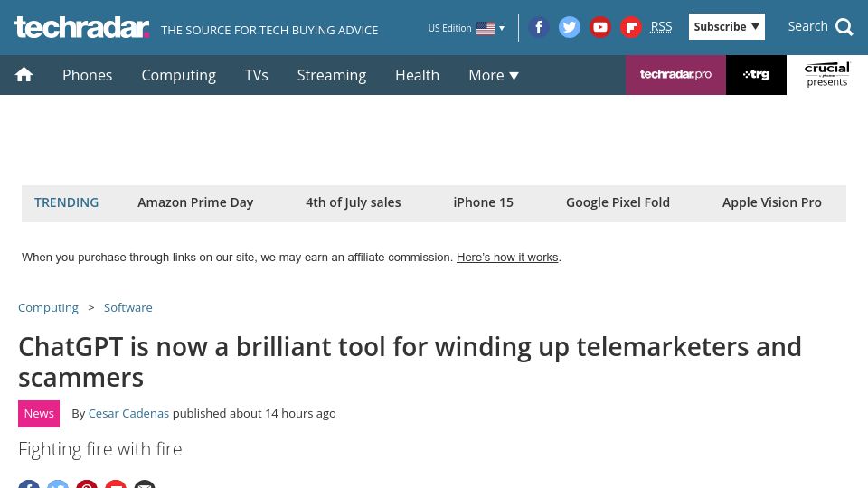Open the Computing section in nav bar
The width and height of the screenshot is (868, 488).
pos(178,75)
